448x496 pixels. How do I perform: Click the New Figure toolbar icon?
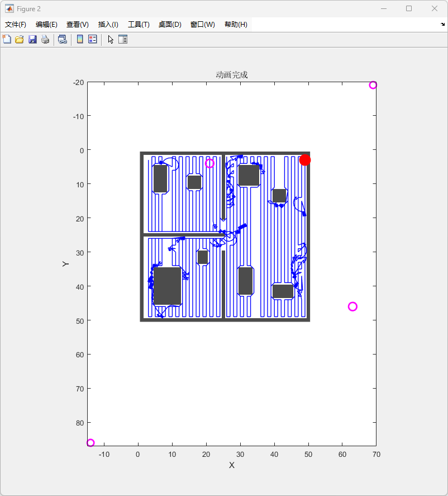click(7, 39)
